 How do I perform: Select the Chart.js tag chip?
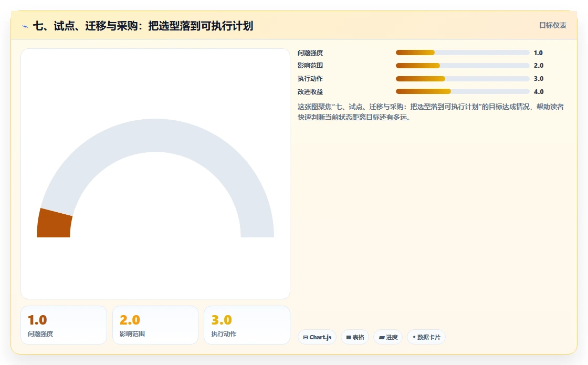[317, 337]
